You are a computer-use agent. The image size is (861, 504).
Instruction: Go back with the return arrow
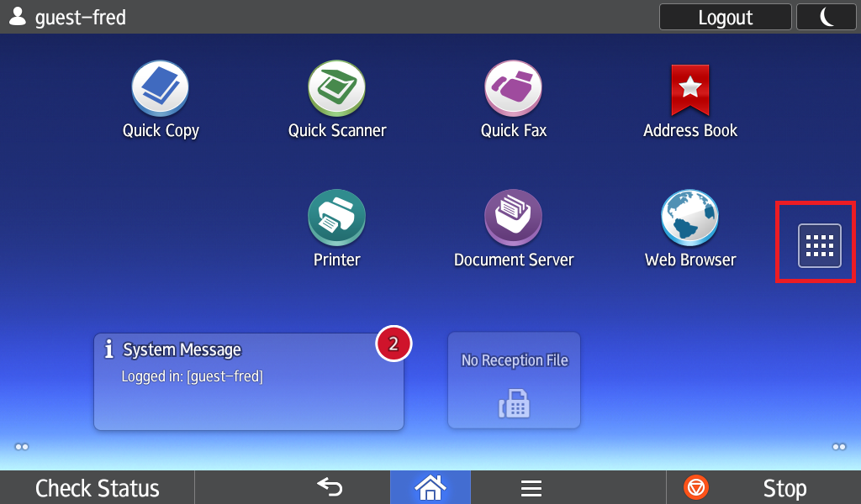330,487
